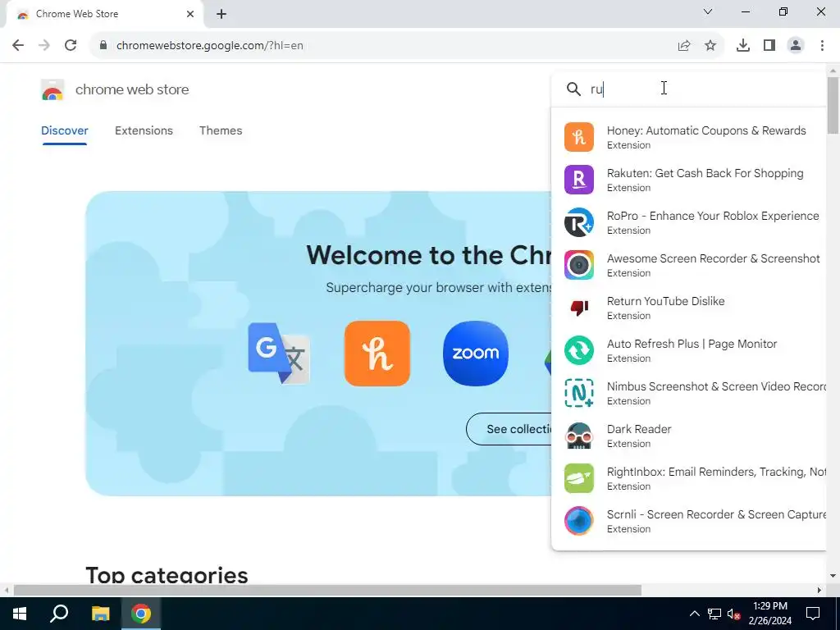Click the Chrome Web Store logo
This screenshot has height=630, width=840.
click(x=52, y=89)
